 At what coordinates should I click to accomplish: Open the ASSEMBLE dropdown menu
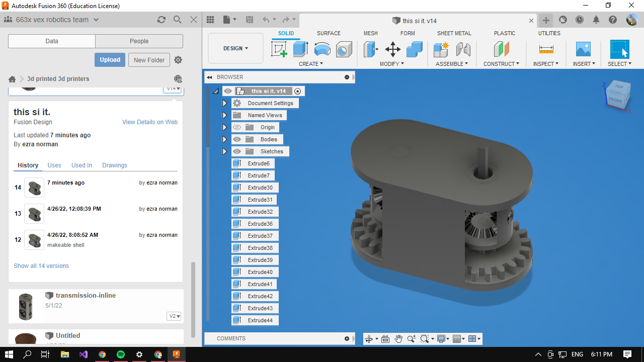pos(452,64)
